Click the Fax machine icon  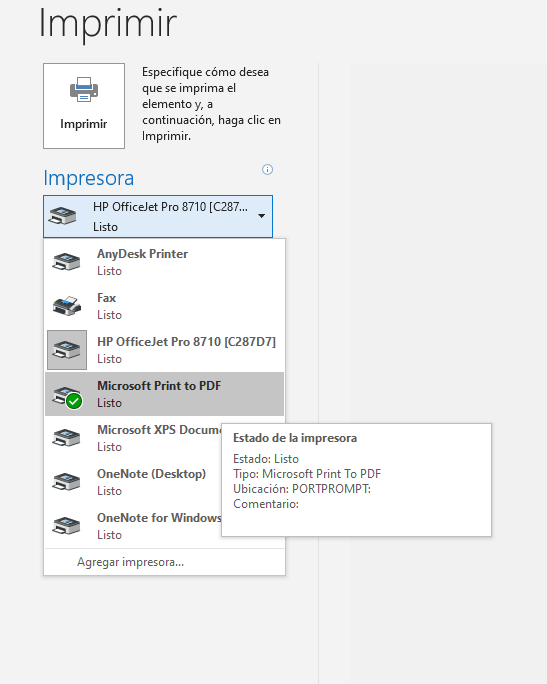[x=67, y=306]
